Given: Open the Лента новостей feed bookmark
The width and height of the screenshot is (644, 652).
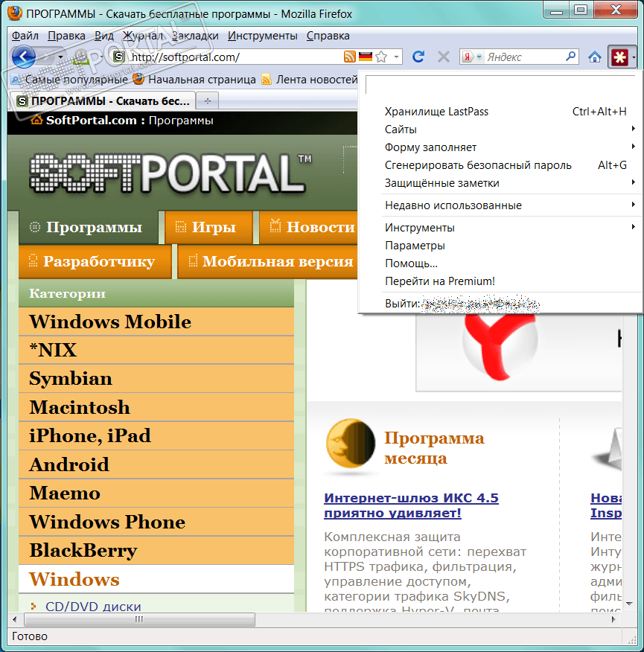Looking at the screenshot, I should (310, 80).
